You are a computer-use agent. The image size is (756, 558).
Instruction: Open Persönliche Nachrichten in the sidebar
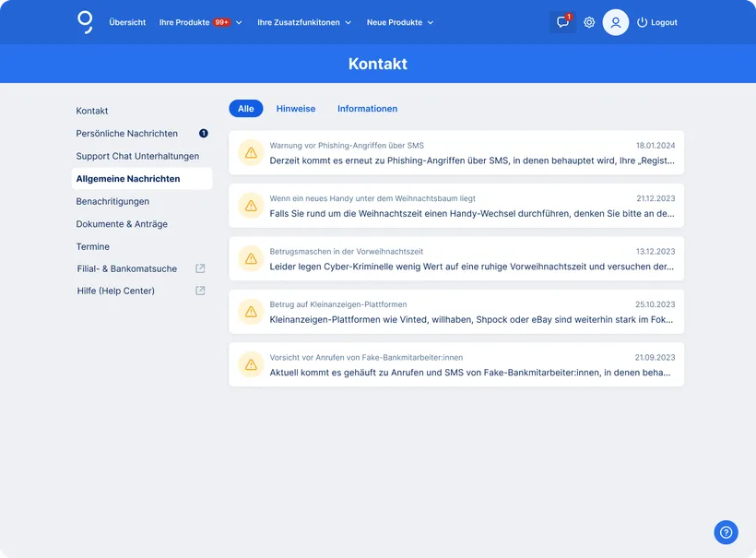pos(127,134)
